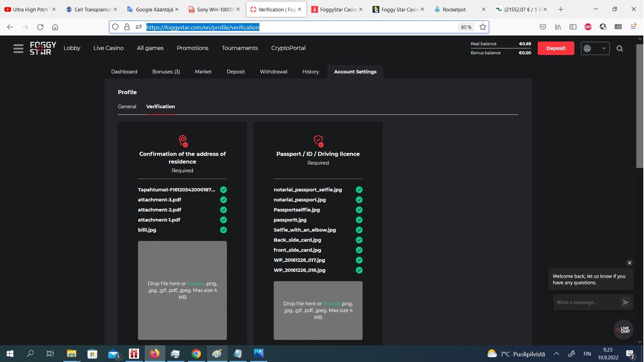The image size is (644, 362).
Task: Open the hamburger side menu
Action: click(18, 49)
